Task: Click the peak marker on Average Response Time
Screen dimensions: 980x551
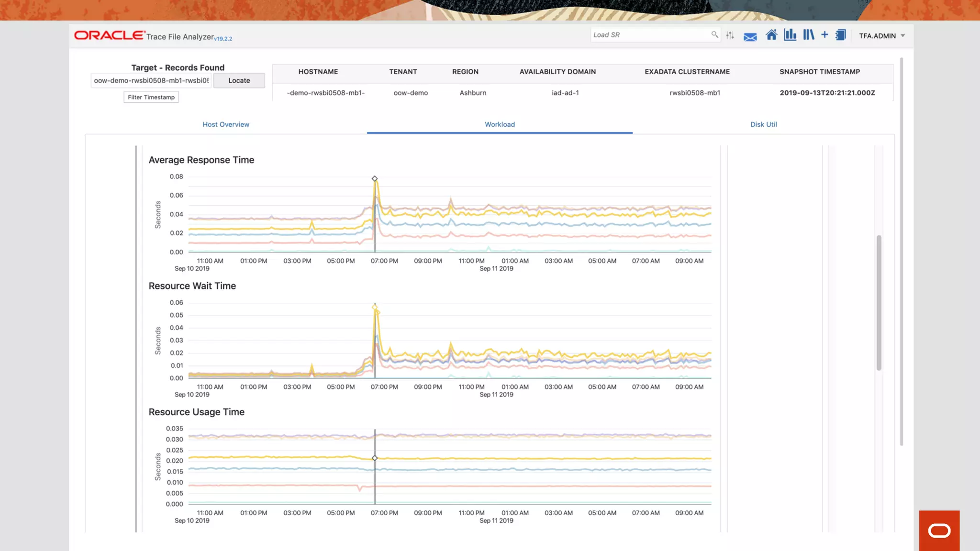Action: pyautogui.click(x=375, y=178)
